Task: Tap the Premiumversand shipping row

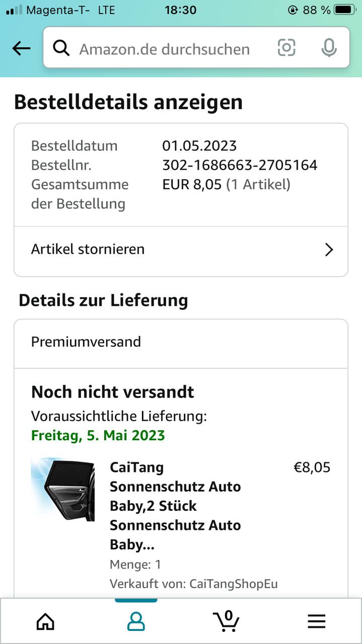Action: tap(180, 342)
